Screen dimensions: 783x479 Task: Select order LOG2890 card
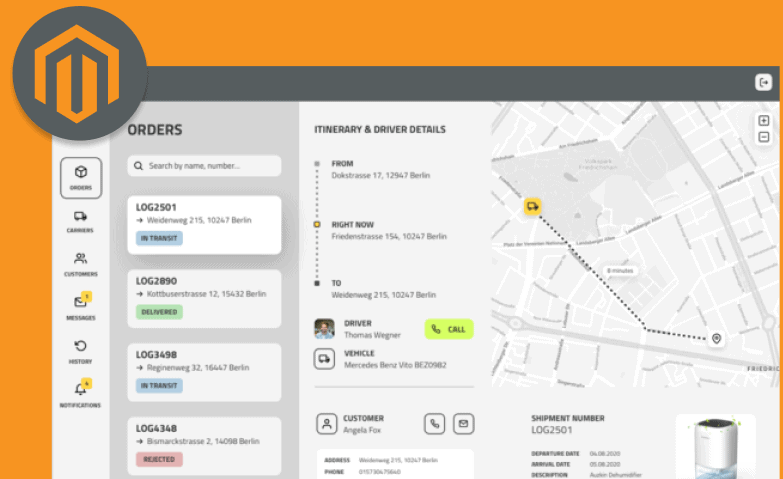(x=204, y=299)
